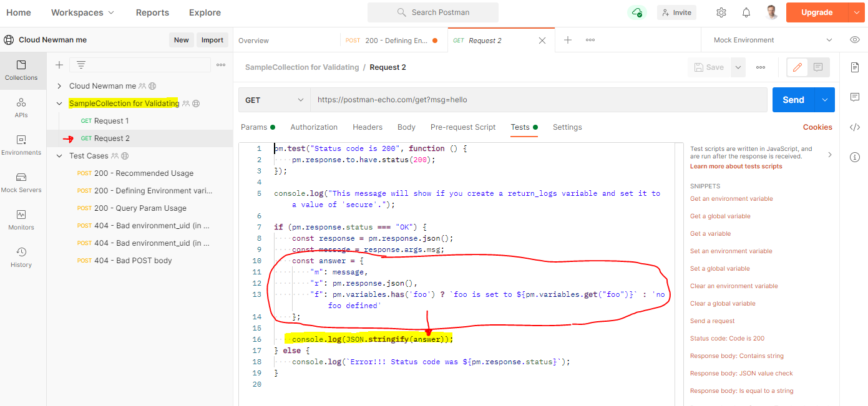Open the Overview tab
868x406 pixels.
pyautogui.click(x=253, y=41)
